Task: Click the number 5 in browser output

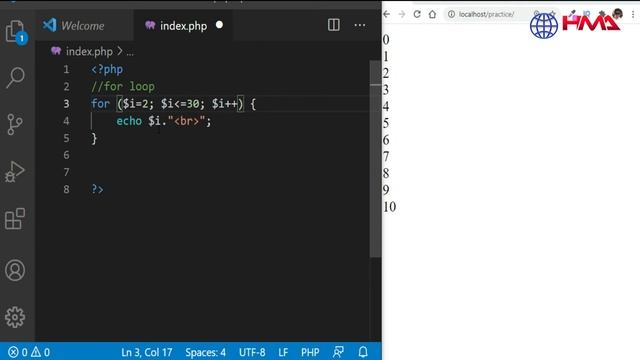Action: click(386, 123)
